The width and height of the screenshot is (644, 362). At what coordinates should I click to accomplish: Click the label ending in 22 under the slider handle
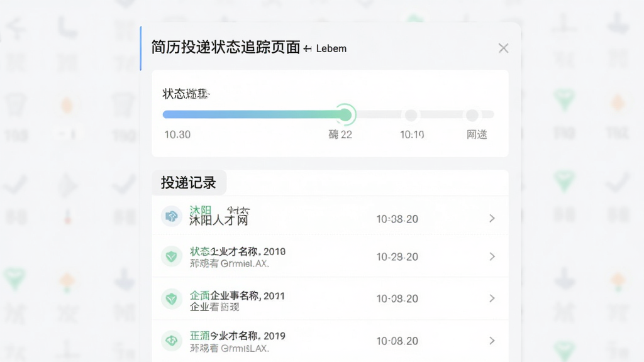click(340, 134)
